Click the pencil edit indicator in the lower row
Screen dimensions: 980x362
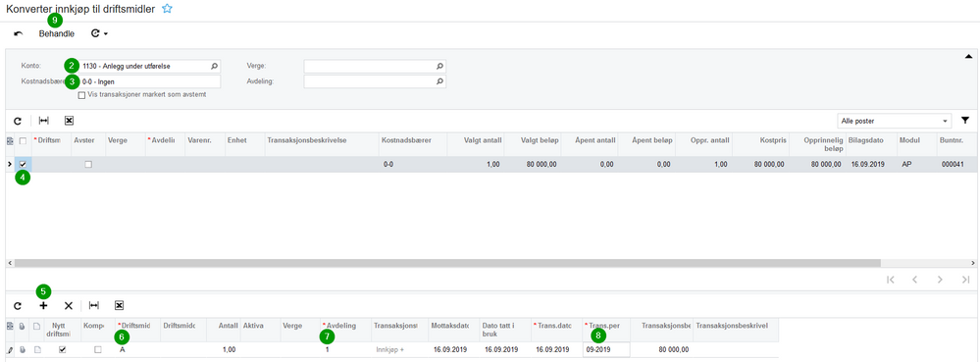pyautogui.click(x=10, y=350)
